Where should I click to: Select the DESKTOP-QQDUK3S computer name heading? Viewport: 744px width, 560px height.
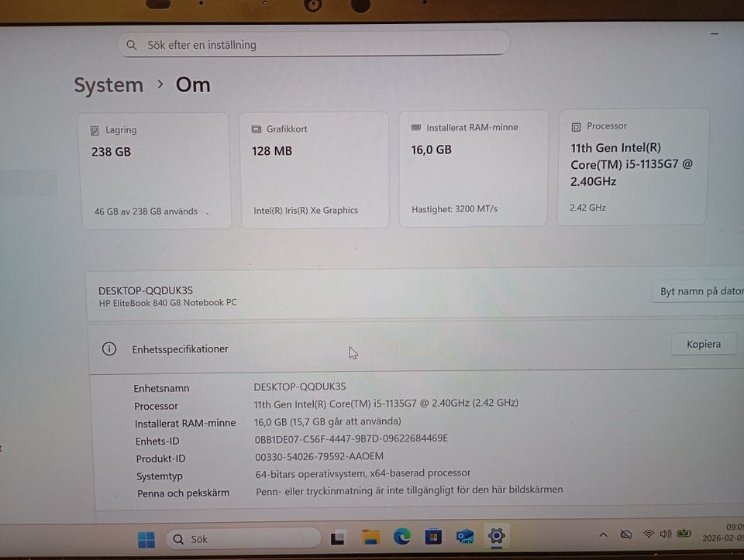[145, 290]
